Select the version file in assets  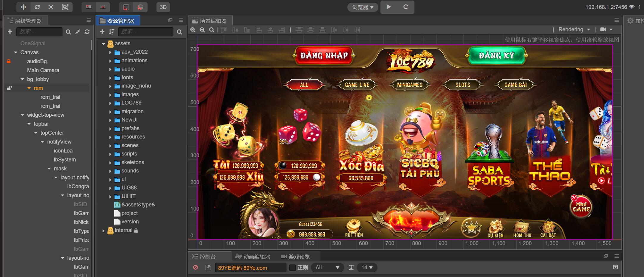[130, 222]
